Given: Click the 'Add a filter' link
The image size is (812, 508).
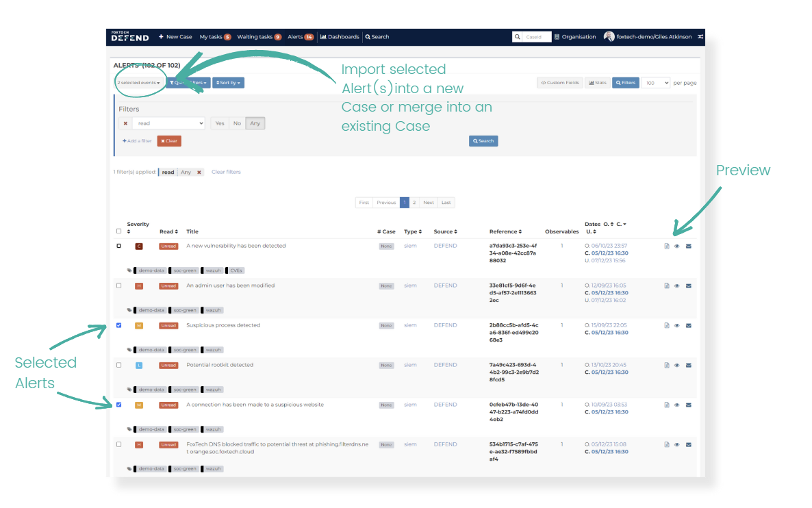Looking at the screenshot, I should click(137, 141).
